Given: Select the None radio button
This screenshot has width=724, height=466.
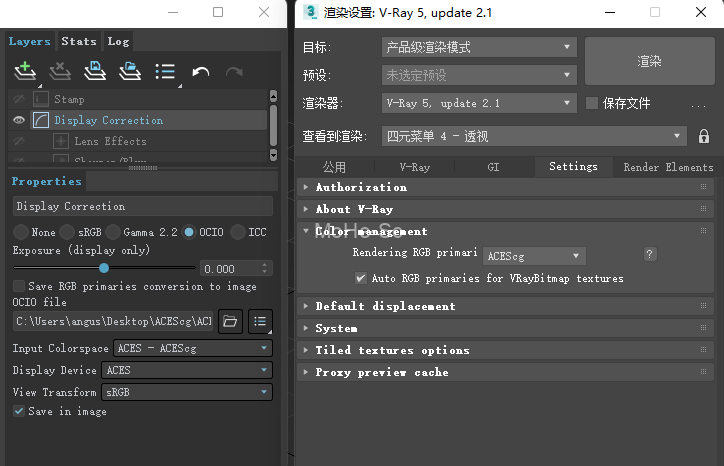Looking at the screenshot, I should tap(20, 232).
